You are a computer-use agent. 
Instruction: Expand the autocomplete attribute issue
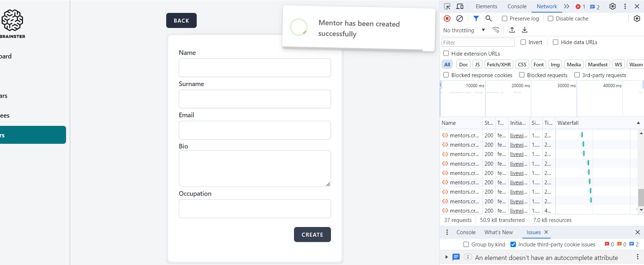pos(447,257)
